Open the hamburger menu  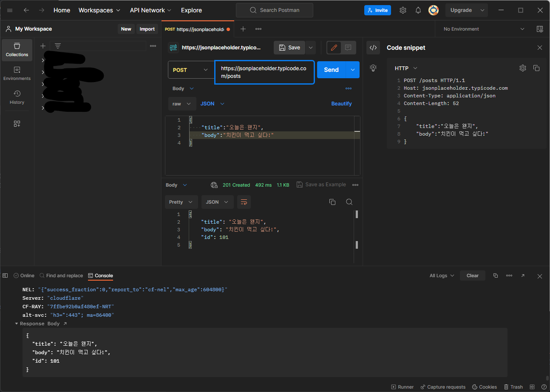click(x=10, y=10)
